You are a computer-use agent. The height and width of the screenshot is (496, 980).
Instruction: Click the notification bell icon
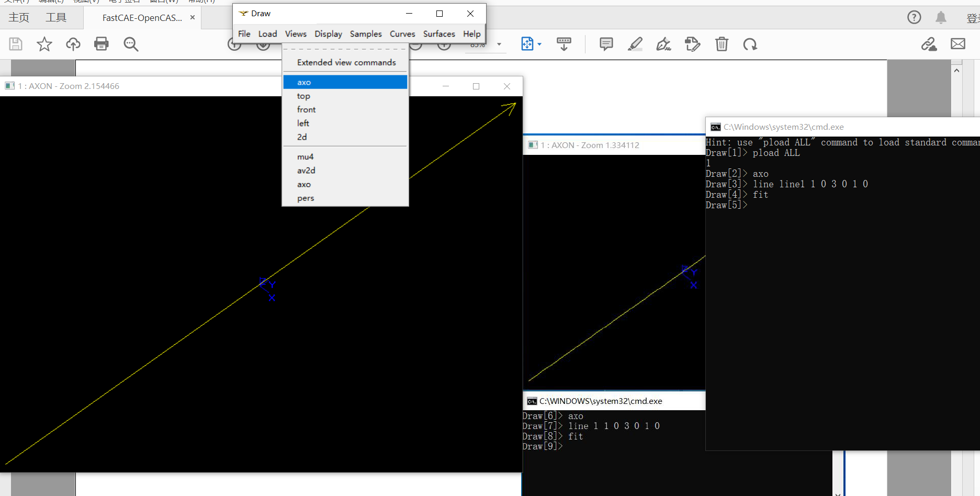coord(941,17)
